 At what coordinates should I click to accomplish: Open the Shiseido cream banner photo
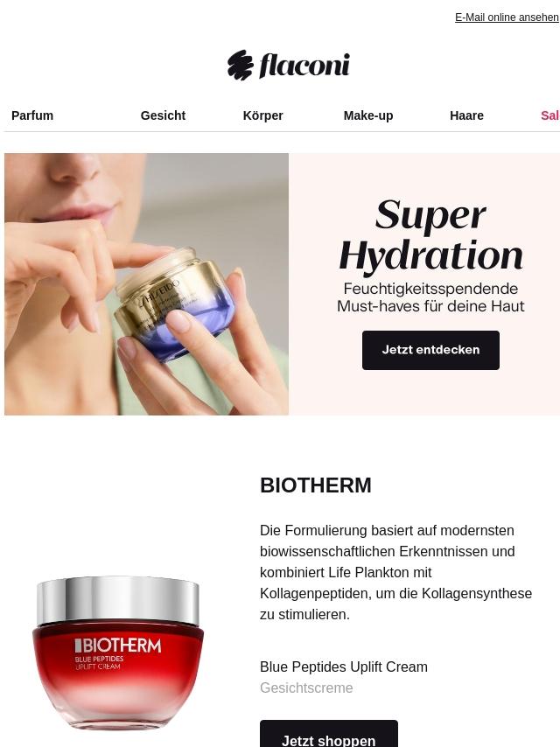146,284
